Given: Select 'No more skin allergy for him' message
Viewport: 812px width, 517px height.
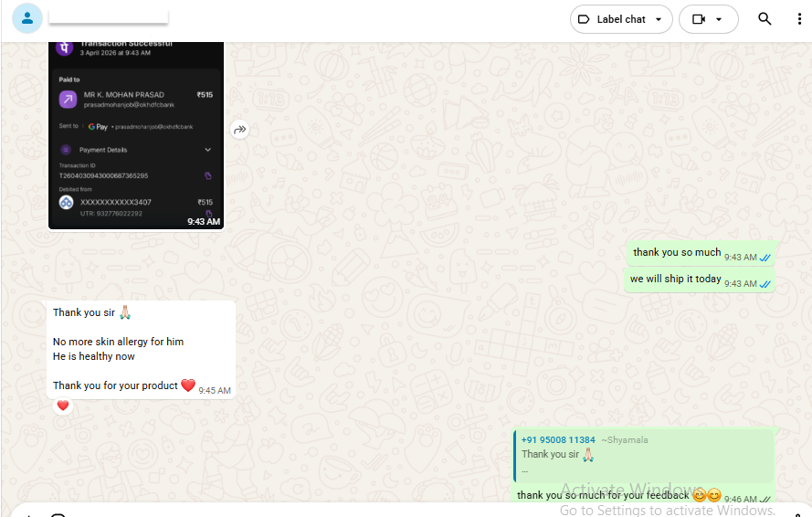Looking at the screenshot, I should pyautogui.click(x=118, y=342).
